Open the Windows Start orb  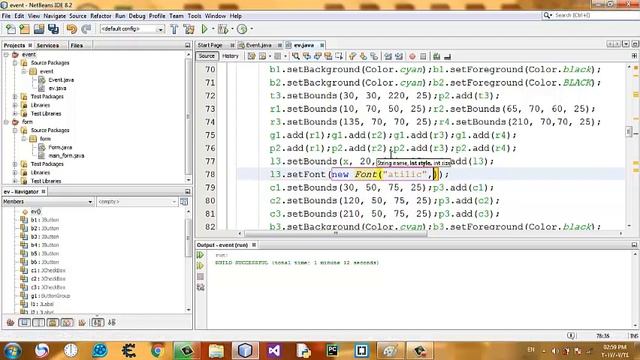pyautogui.click(x=13, y=351)
